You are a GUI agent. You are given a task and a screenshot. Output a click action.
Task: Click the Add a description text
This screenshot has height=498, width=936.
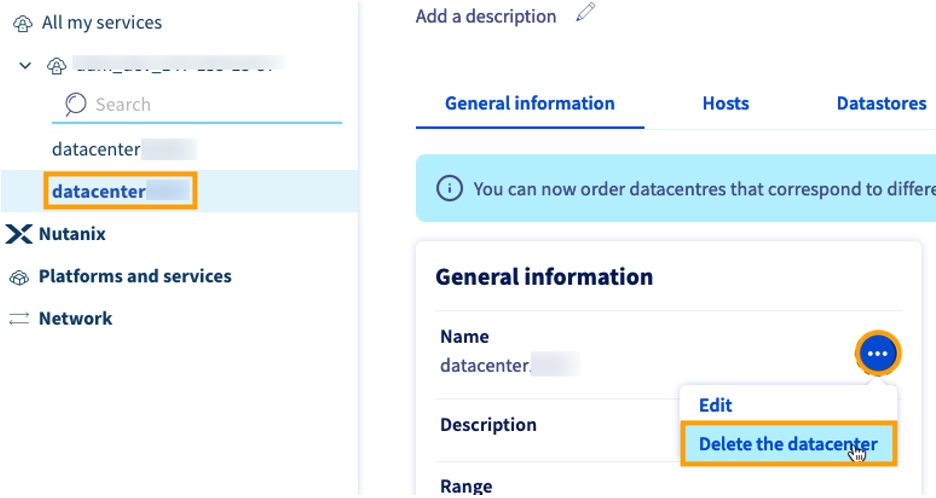pos(486,16)
